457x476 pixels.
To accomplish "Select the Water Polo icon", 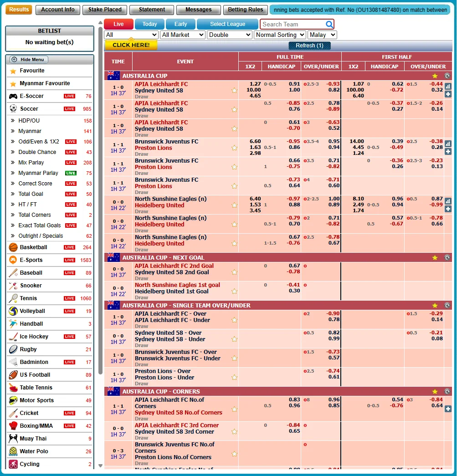I will pos(13,451).
